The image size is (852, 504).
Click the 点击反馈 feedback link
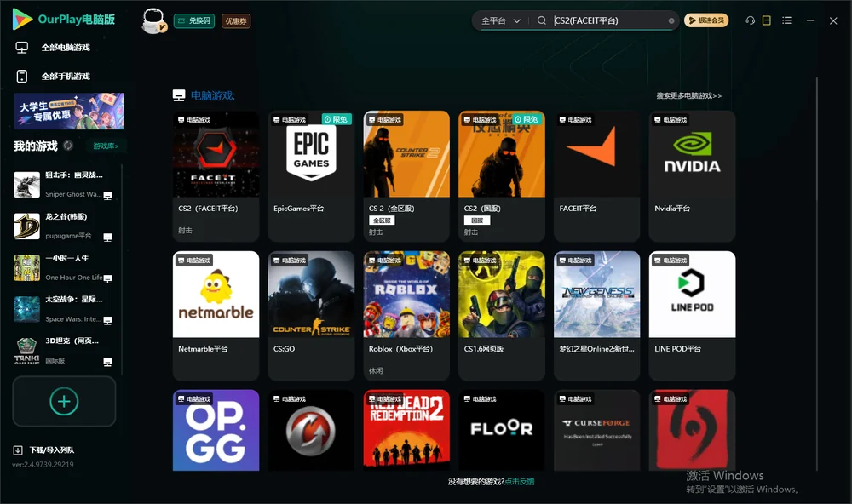pyautogui.click(x=520, y=481)
